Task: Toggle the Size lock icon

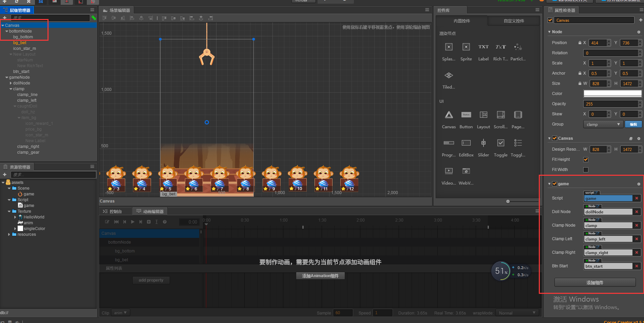Action: [580, 83]
